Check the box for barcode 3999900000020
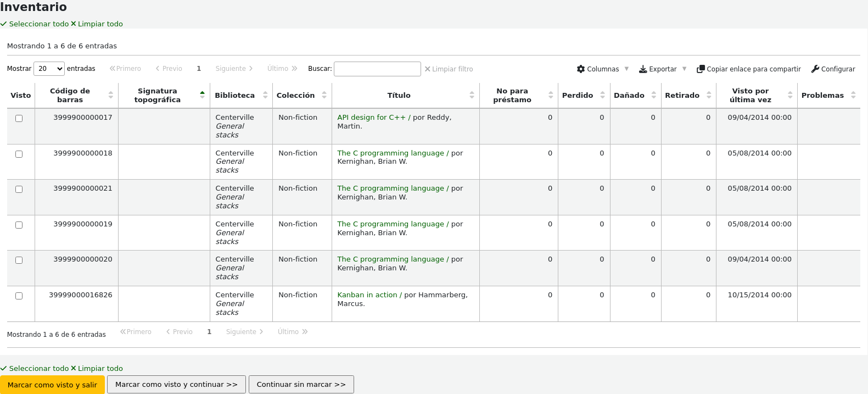868x394 pixels. (x=19, y=260)
